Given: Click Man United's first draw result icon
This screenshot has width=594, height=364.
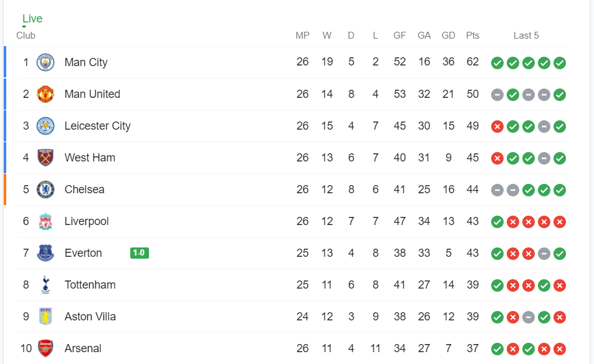Looking at the screenshot, I should [x=497, y=95].
